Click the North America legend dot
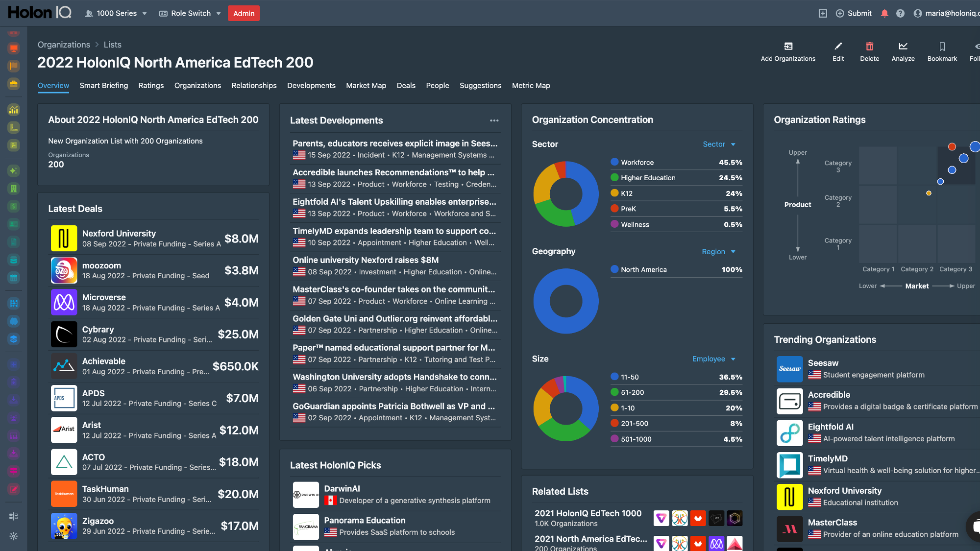Image resolution: width=980 pixels, height=551 pixels. (x=614, y=269)
